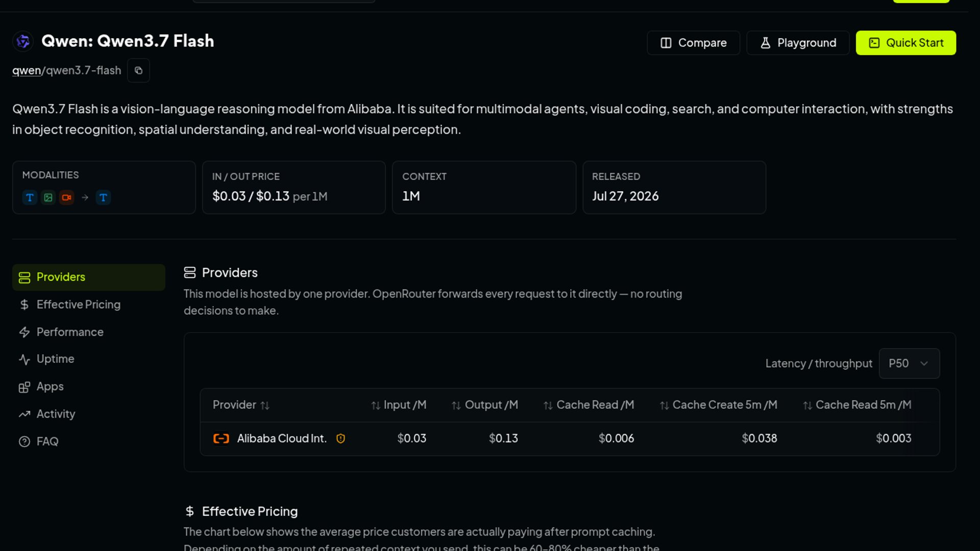Sort table by Input /M column

click(x=399, y=405)
